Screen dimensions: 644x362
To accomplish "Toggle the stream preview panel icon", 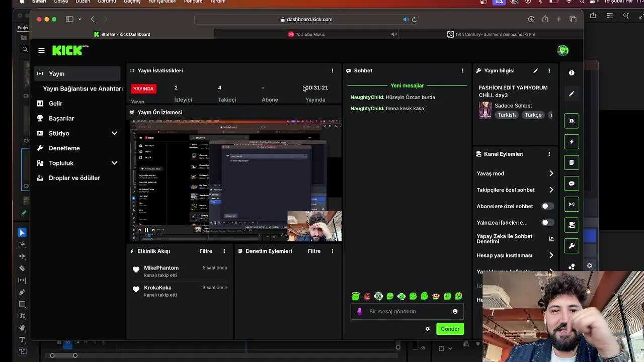I will (572, 121).
